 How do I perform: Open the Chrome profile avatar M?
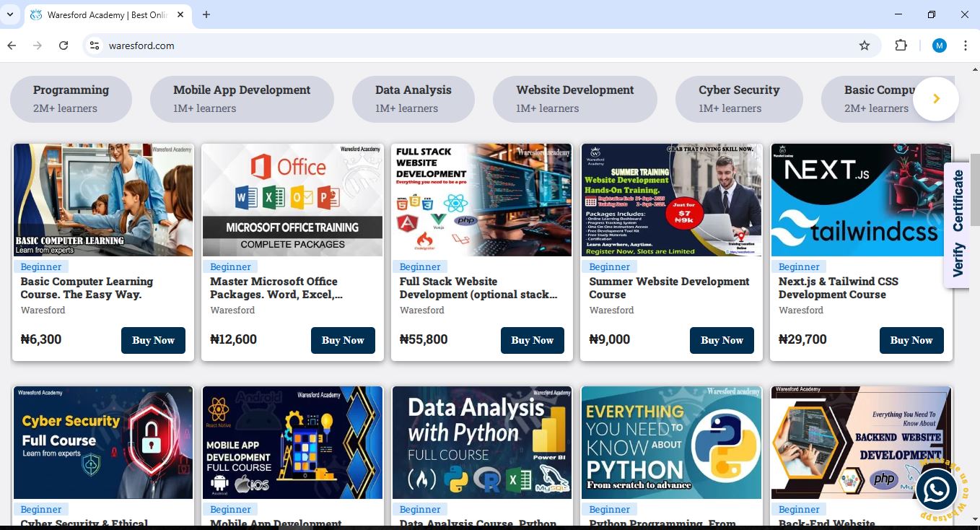(x=939, y=45)
